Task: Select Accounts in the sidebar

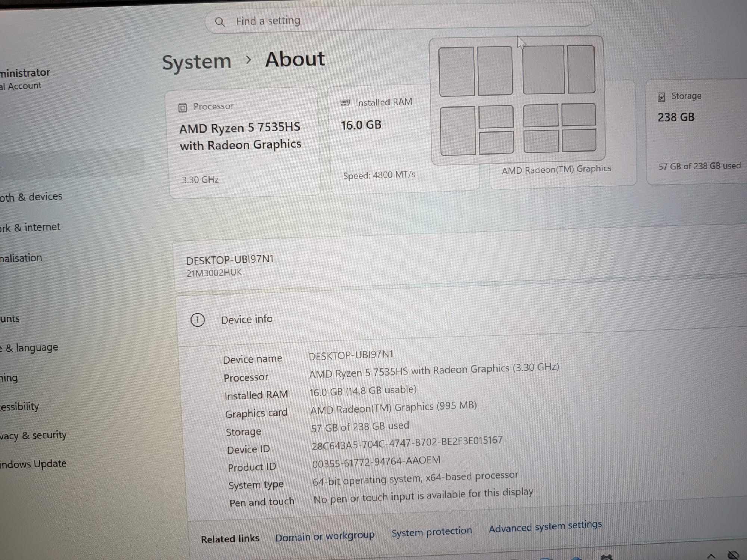Action: click(x=10, y=318)
